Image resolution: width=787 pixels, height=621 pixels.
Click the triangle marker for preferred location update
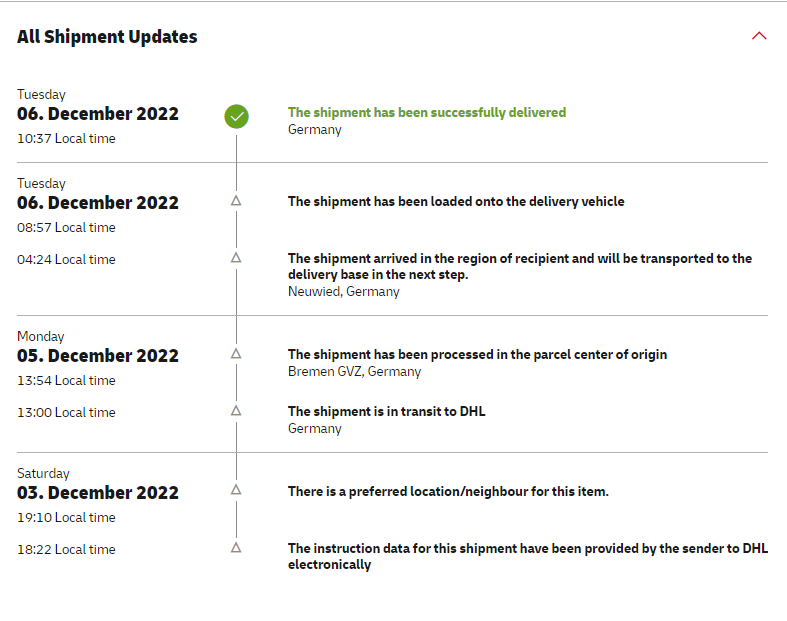[x=236, y=490]
